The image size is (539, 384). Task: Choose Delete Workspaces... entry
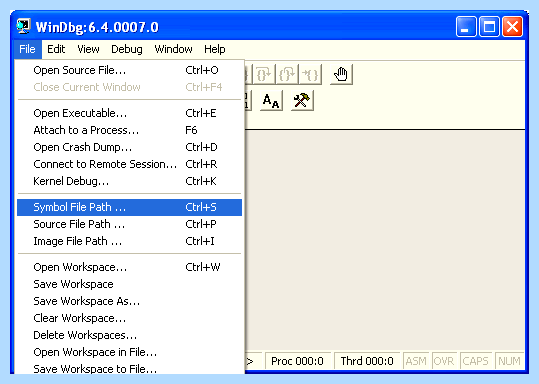pos(129,335)
